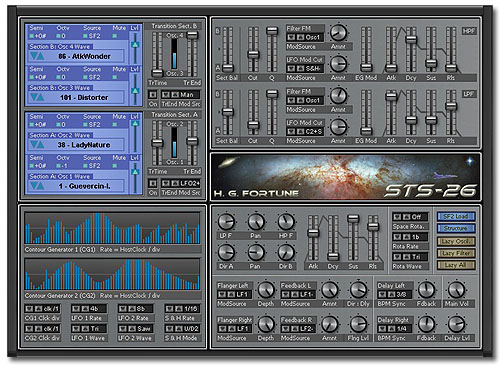500x366 pixels.
Task: Toggle Transition Sect. A On switch
Action: coord(153,183)
